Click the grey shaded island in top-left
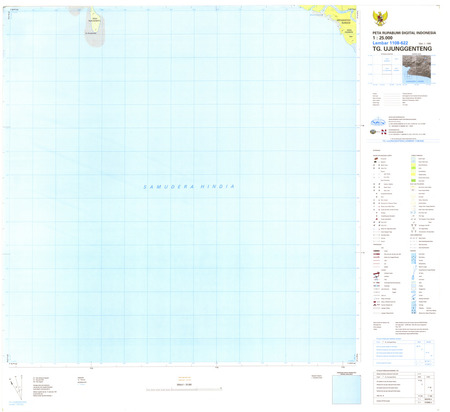The image size is (450, 412). (94, 27)
